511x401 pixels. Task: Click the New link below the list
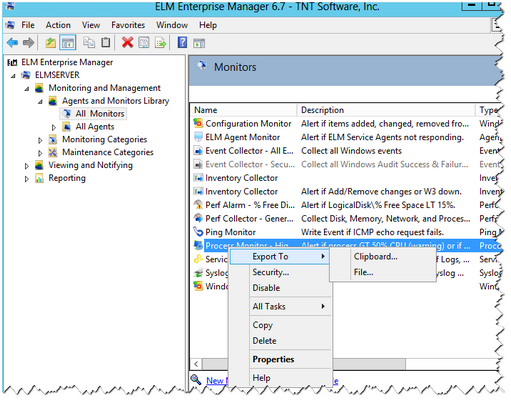point(217,380)
